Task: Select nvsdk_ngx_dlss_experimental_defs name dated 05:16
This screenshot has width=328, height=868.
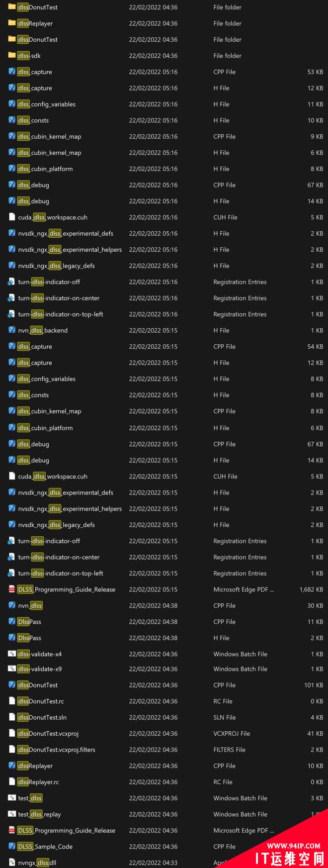Action: (66, 233)
